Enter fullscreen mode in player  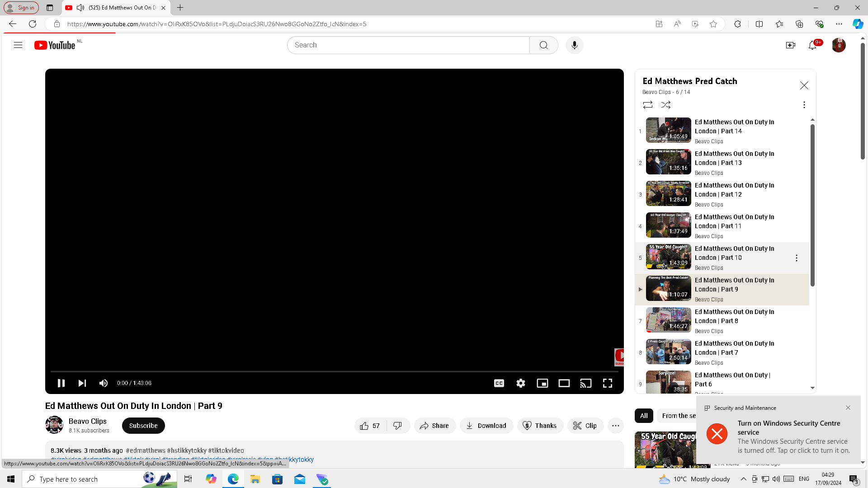pyautogui.click(x=608, y=383)
